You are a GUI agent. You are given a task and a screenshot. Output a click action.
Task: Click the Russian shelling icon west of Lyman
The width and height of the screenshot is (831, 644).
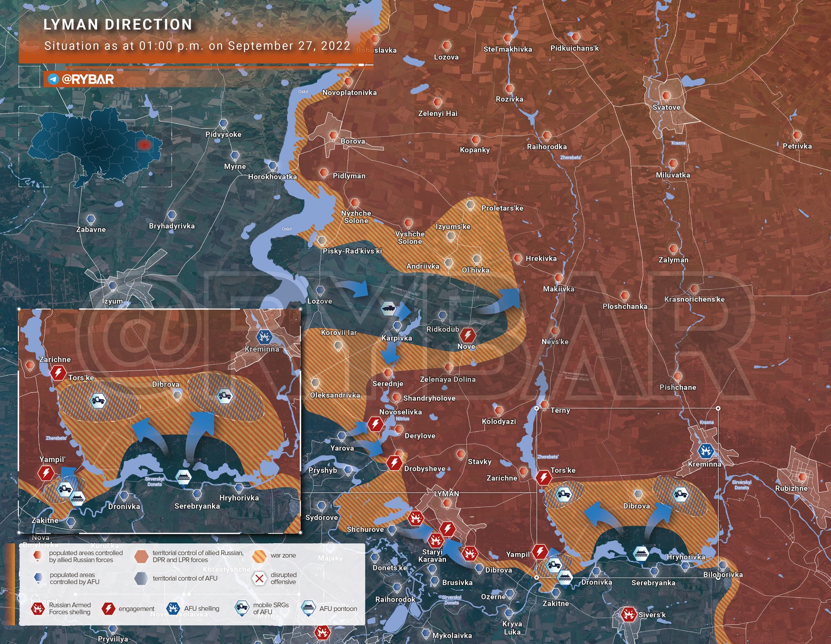[415, 518]
